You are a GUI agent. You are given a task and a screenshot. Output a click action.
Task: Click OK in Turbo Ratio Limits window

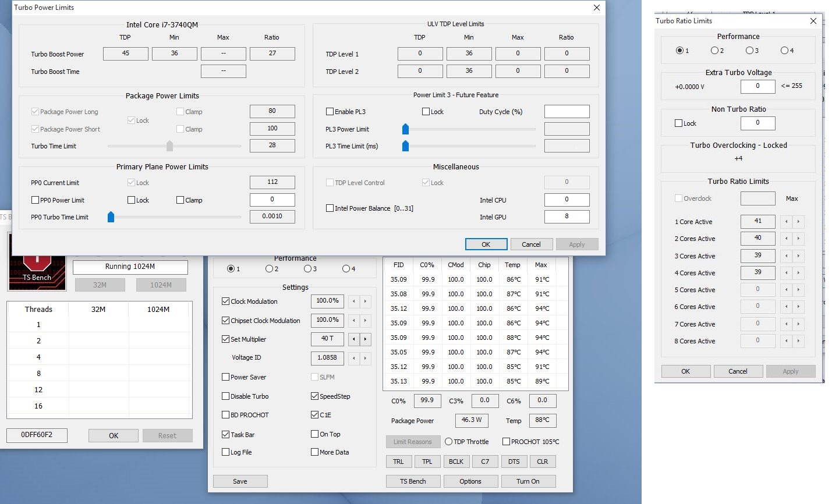click(x=686, y=371)
